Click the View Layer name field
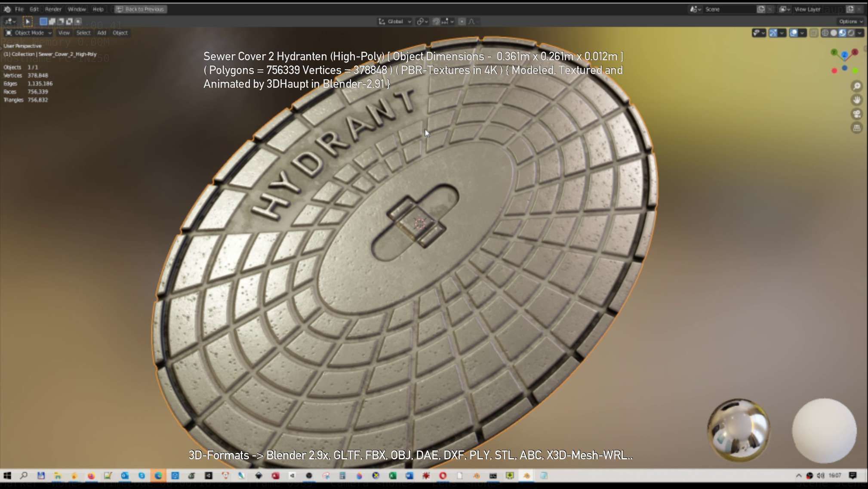 pos(819,9)
